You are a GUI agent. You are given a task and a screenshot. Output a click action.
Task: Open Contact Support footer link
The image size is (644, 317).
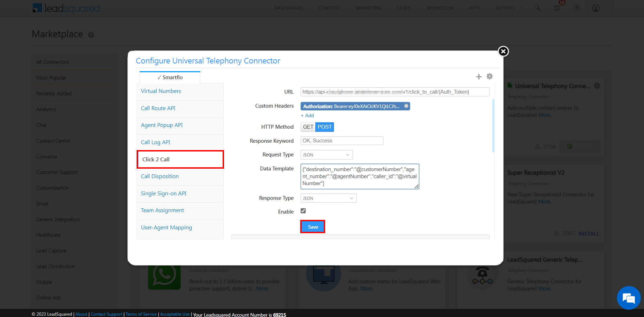(x=106, y=314)
